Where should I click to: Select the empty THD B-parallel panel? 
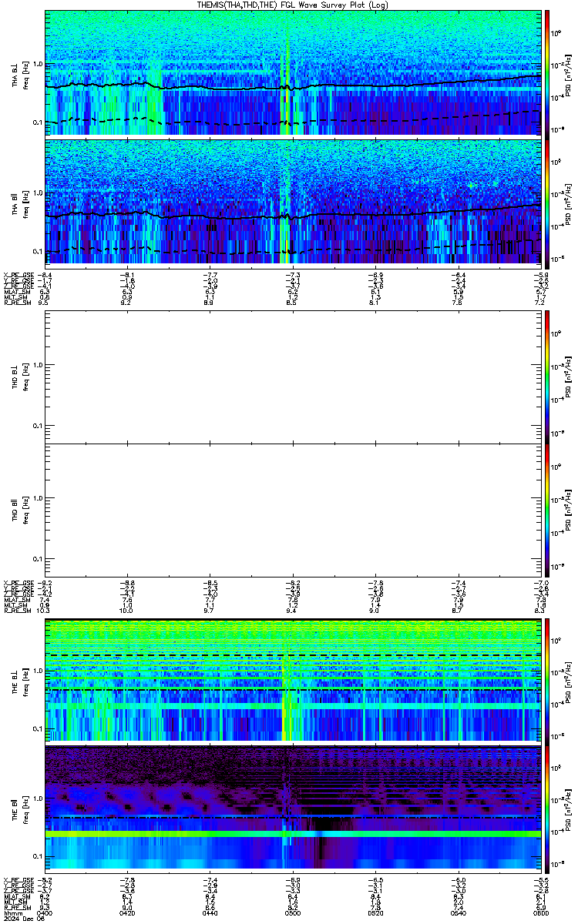click(292, 509)
